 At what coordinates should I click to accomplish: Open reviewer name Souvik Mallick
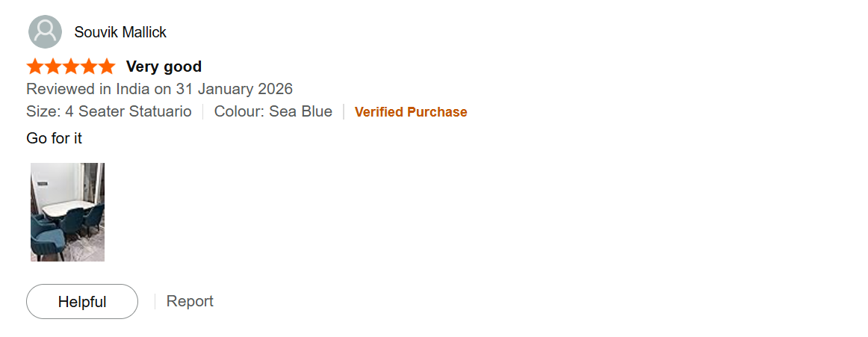(120, 32)
